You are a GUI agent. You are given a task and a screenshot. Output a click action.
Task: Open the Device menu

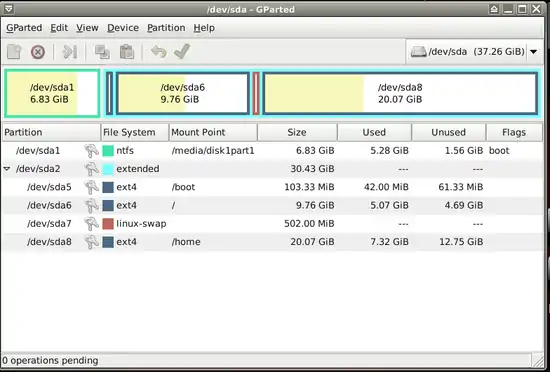123,28
